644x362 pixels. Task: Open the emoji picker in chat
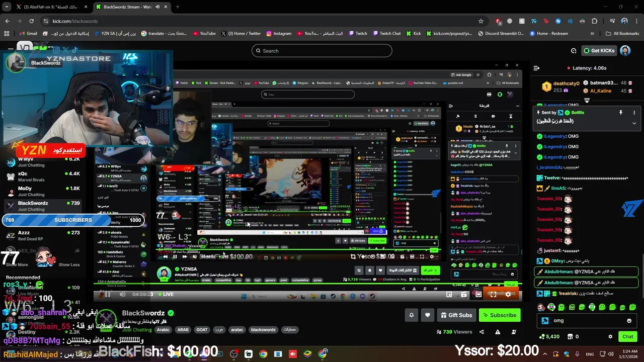tap(629, 321)
